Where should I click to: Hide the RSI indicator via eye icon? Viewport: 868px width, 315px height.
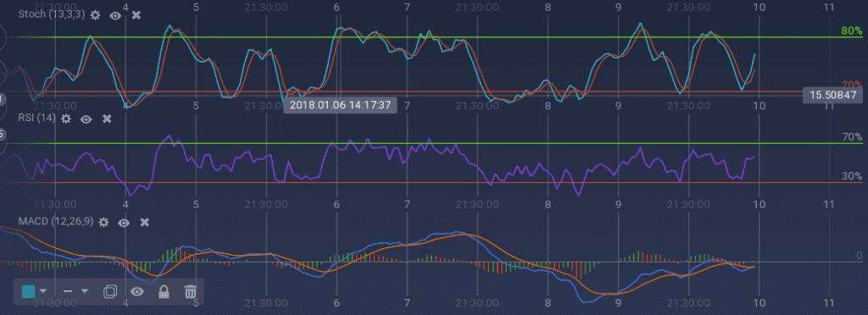pos(86,119)
